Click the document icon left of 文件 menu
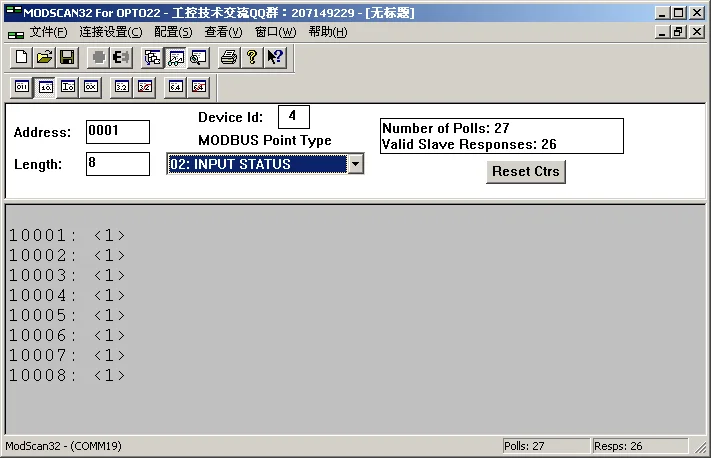The width and height of the screenshot is (711, 458). [x=16, y=34]
